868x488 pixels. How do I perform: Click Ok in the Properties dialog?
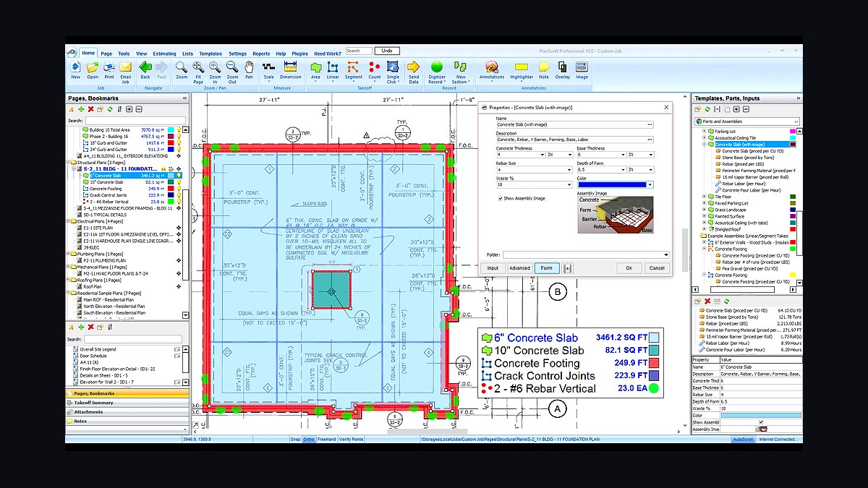click(629, 268)
